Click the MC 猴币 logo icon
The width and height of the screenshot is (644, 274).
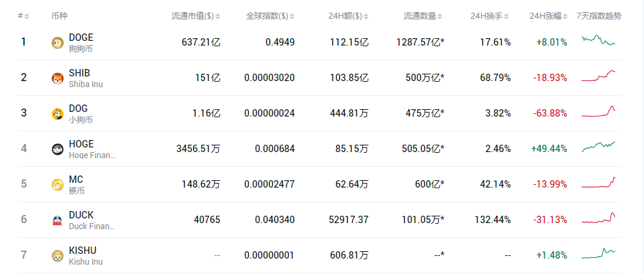click(58, 185)
